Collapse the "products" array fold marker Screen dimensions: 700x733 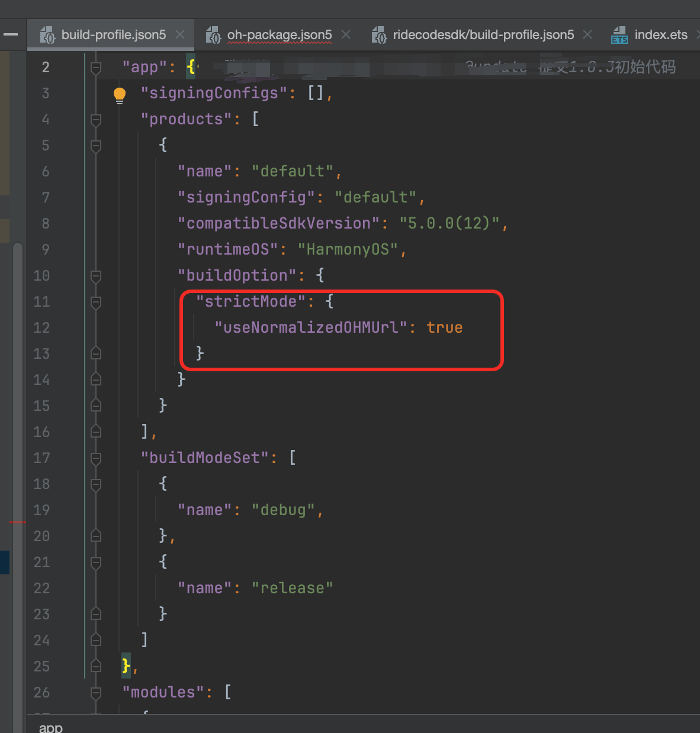click(96, 120)
